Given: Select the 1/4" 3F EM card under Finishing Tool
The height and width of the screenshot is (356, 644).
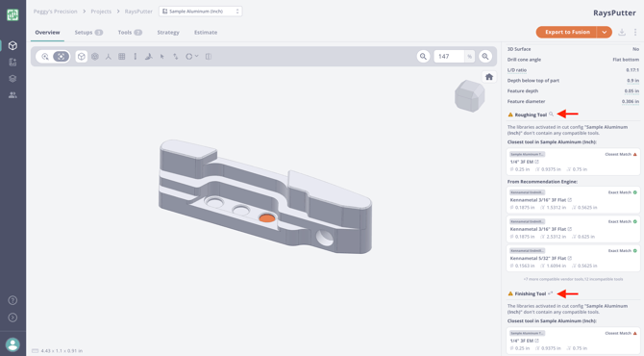Looking at the screenshot, I should [573, 341].
